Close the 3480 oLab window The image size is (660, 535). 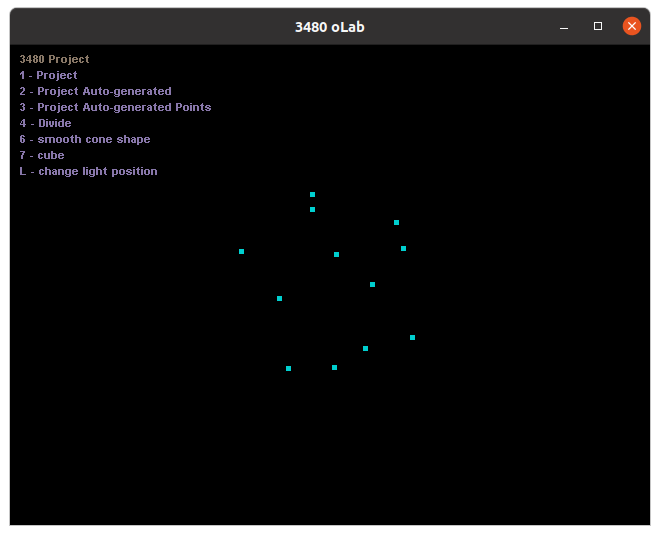tap(631, 26)
